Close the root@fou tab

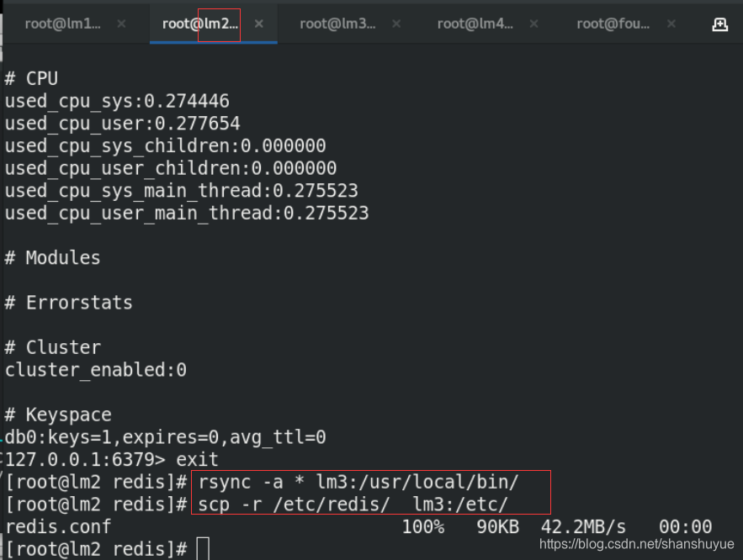pyautogui.click(x=671, y=24)
